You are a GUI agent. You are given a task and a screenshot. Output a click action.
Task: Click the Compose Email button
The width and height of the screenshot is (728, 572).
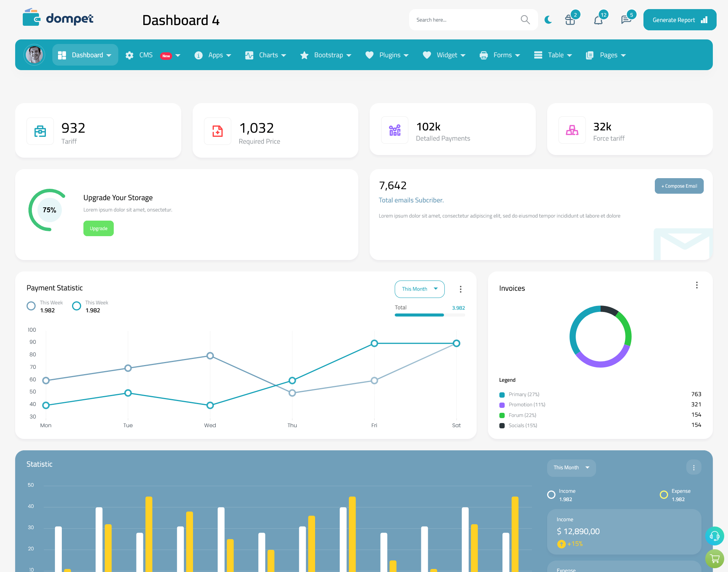click(678, 185)
